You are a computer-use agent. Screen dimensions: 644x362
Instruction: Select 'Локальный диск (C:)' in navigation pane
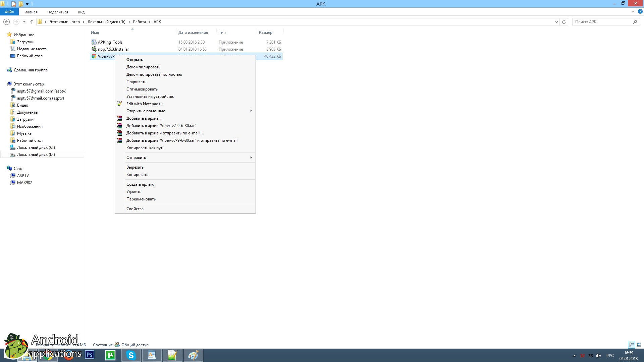click(36, 147)
